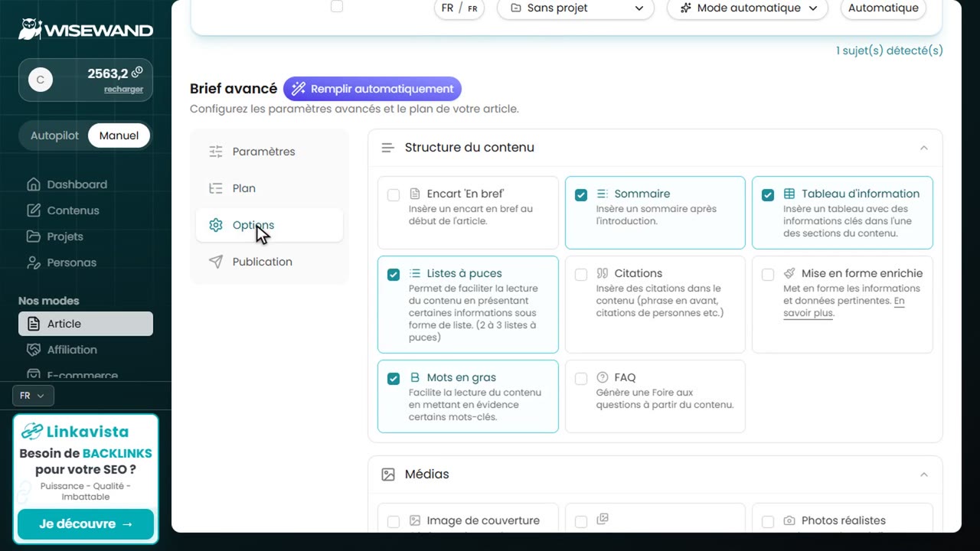
Task: Click the Dashboard home icon
Action: tap(33, 184)
